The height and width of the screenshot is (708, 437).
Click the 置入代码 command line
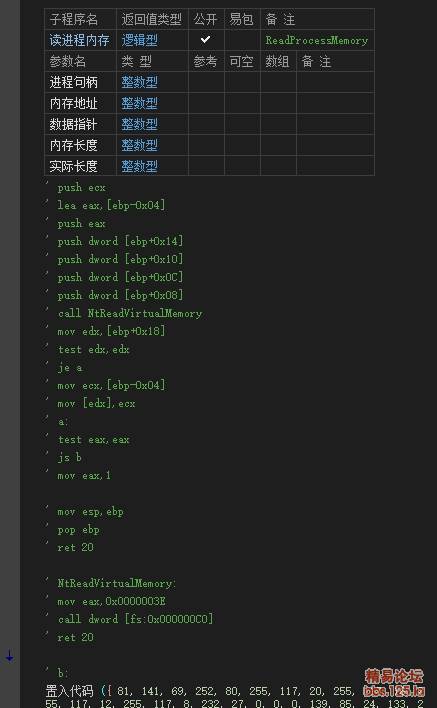234,690
